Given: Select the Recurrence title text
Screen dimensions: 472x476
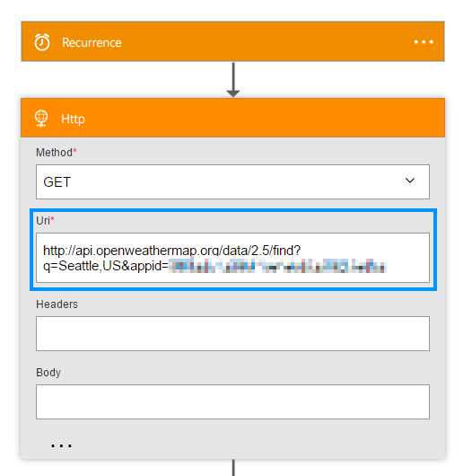Looking at the screenshot, I should pyautogui.click(x=92, y=42).
